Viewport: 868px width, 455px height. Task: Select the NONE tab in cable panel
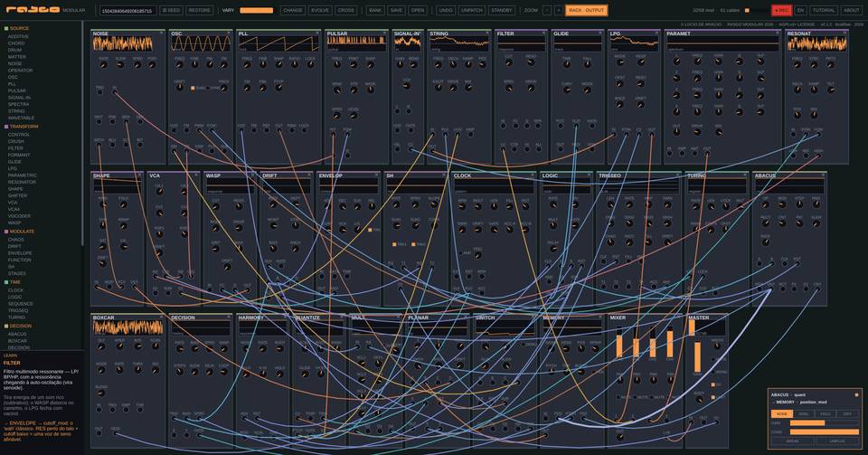point(781,413)
